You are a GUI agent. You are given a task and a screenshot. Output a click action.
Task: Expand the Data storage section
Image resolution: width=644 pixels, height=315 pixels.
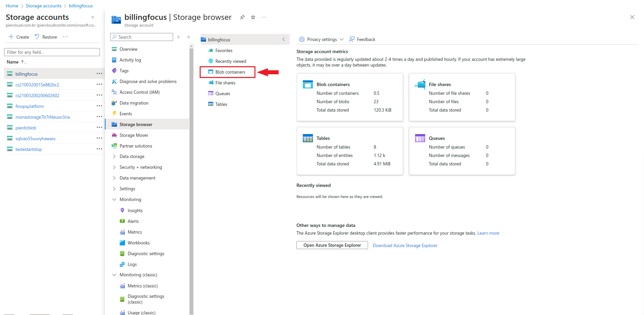click(114, 156)
